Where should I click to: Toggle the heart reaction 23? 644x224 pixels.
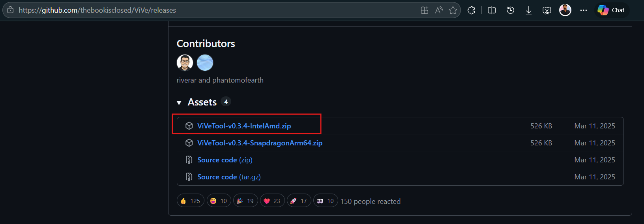(x=272, y=201)
